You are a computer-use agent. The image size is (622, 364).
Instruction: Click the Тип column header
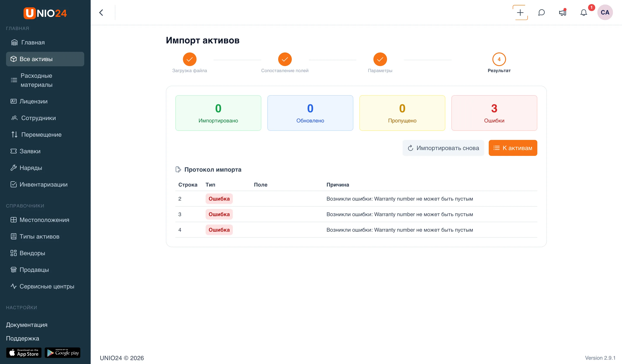(x=210, y=185)
